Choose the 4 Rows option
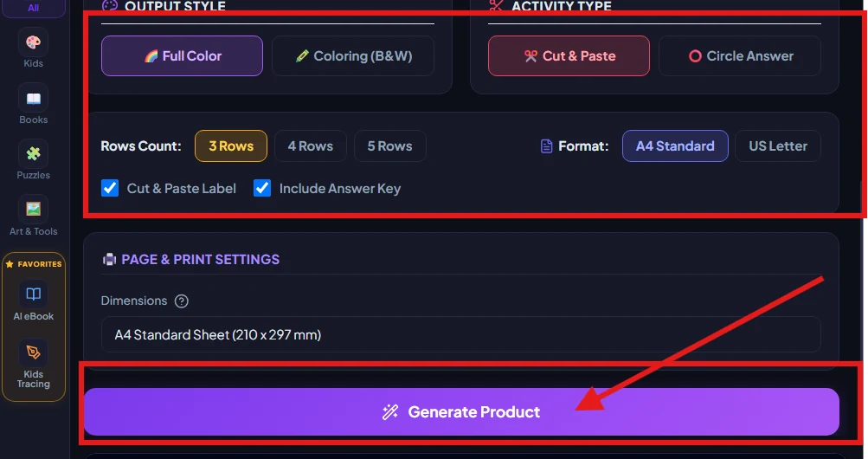 point(311,146)
